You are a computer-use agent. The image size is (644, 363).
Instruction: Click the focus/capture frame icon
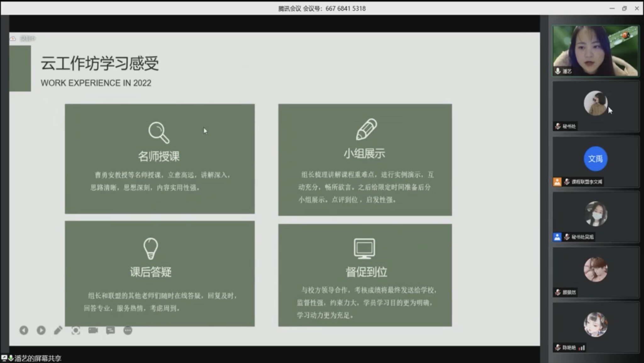click(76, 330)
